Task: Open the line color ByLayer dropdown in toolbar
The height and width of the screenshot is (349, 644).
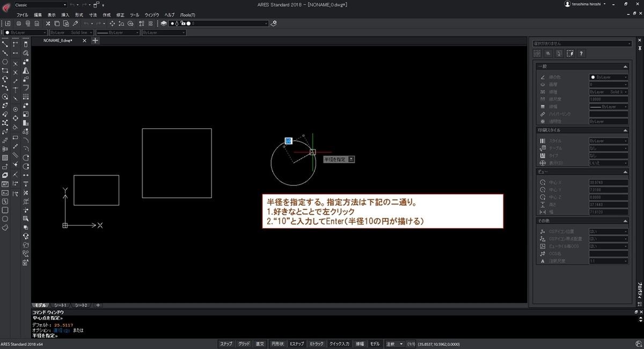Action: (25, 33)
